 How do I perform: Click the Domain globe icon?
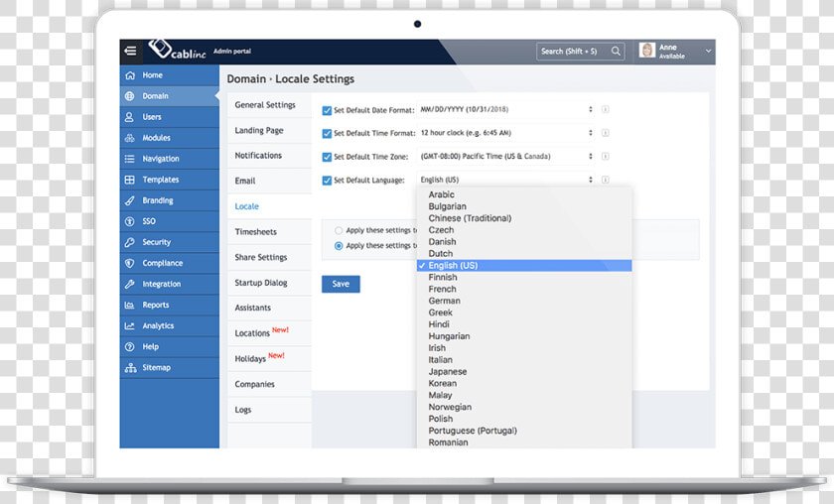(130, 96)
